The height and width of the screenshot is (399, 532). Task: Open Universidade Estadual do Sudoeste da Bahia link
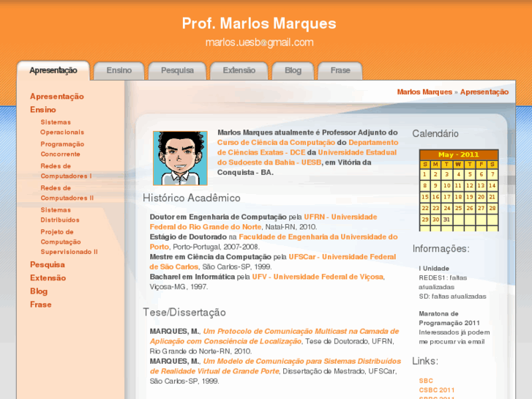[x=307, y=157]
